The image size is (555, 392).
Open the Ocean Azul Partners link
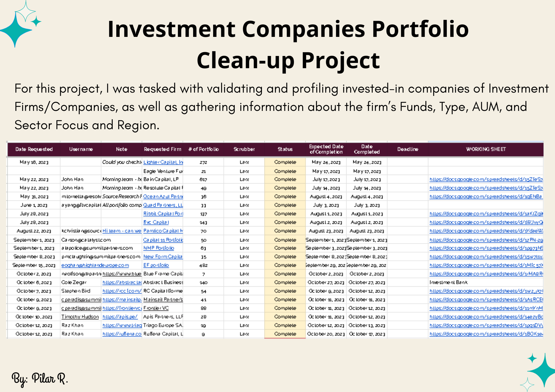click(x=163, y=197)
